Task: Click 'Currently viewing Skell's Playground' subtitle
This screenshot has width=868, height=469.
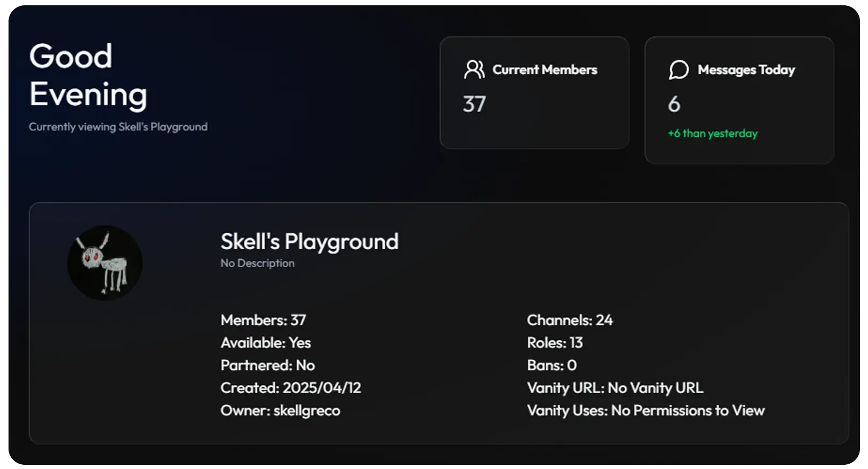Action: (118, 127)
